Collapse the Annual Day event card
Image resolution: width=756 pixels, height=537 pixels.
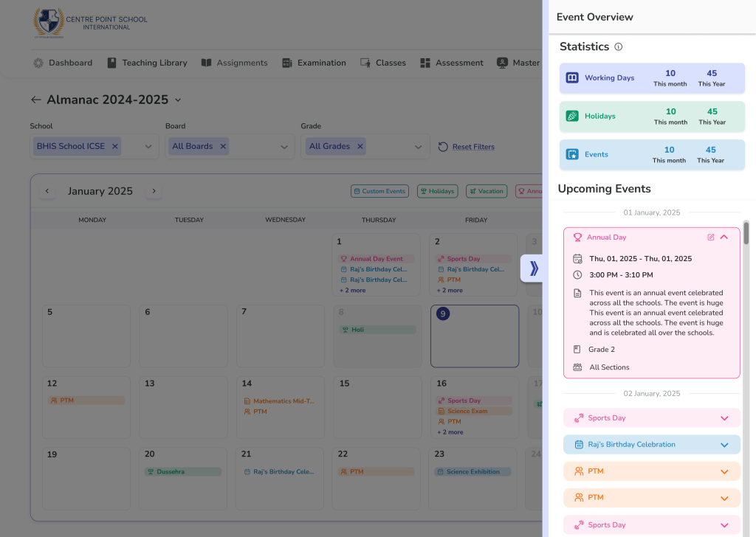pos(724,238)
